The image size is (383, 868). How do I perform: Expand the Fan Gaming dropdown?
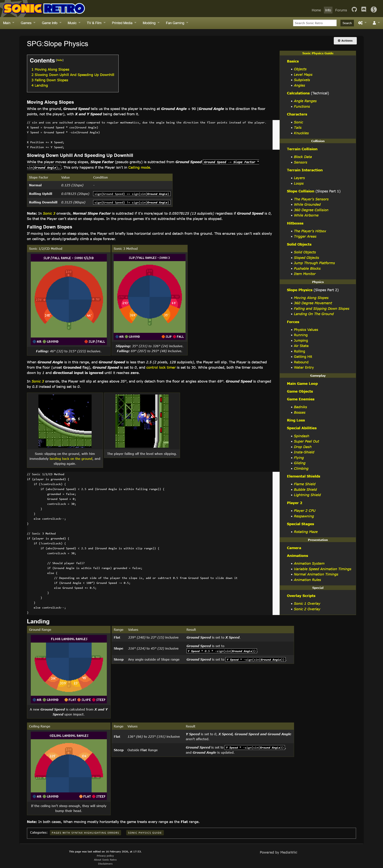coord(177,23)
